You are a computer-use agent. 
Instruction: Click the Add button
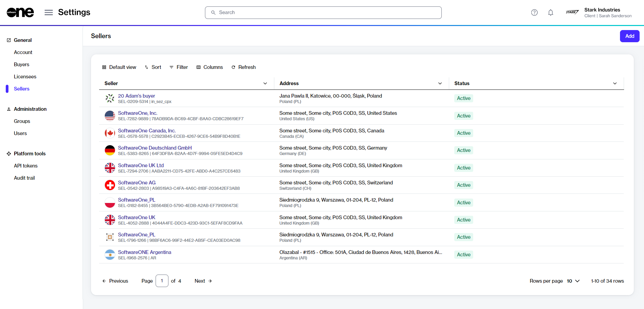[629, 36]
